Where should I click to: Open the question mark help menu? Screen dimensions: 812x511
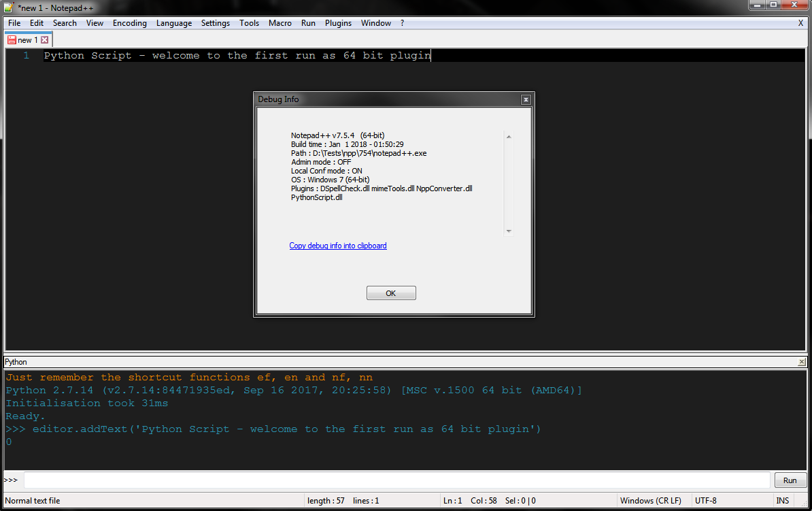[403, 23]
